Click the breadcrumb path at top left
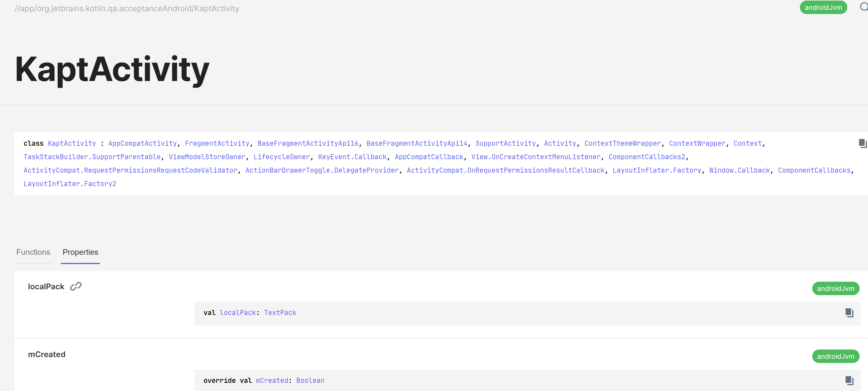The image size is (868, 391). (127, 8)
